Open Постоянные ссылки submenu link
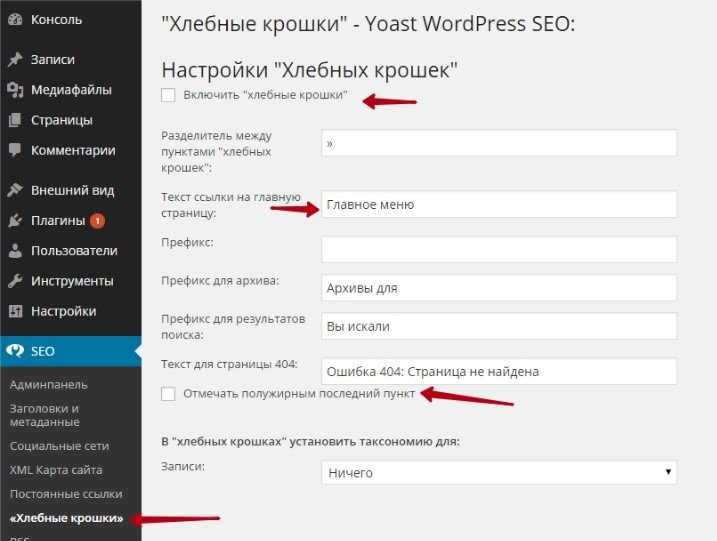 pos(66,494)
